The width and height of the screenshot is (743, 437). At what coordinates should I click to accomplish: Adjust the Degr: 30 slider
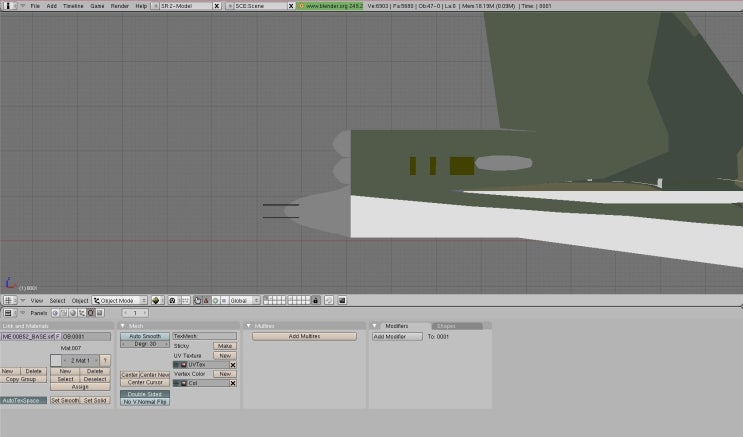point(144,344)
